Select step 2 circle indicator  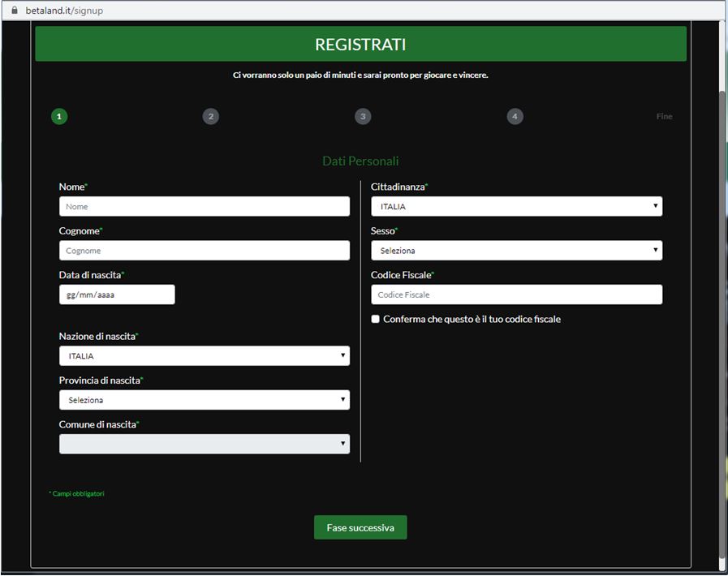tap(211, 116)
